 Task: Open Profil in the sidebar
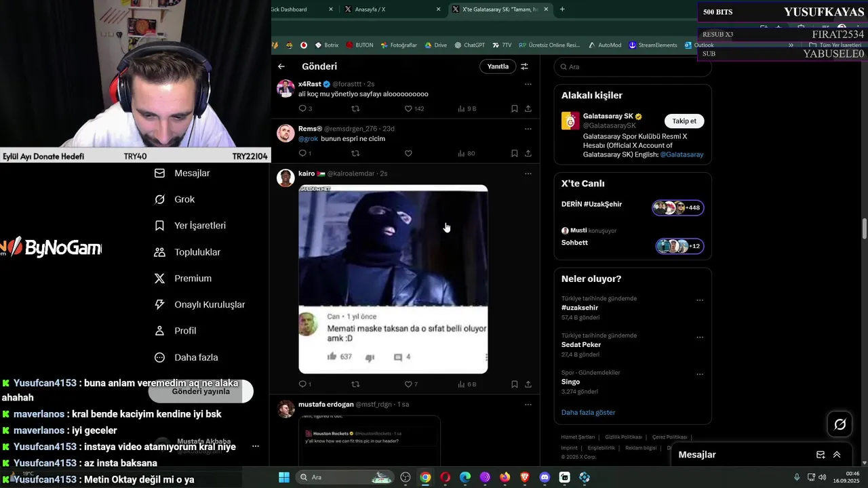175,331
